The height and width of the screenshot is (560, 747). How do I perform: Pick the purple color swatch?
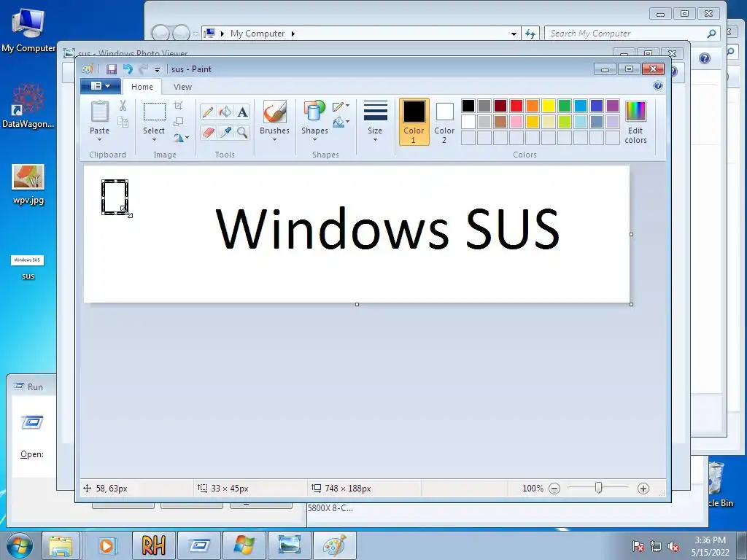coord(613,105)
